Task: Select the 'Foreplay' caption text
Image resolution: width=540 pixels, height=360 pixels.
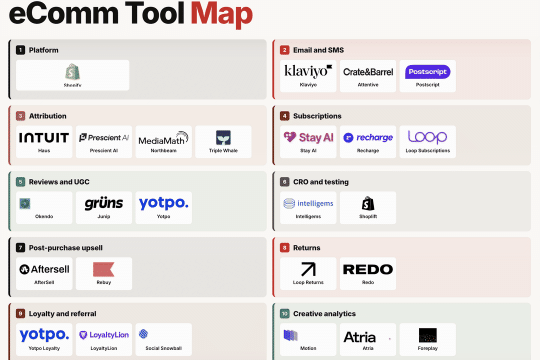Action: [427, 348]
